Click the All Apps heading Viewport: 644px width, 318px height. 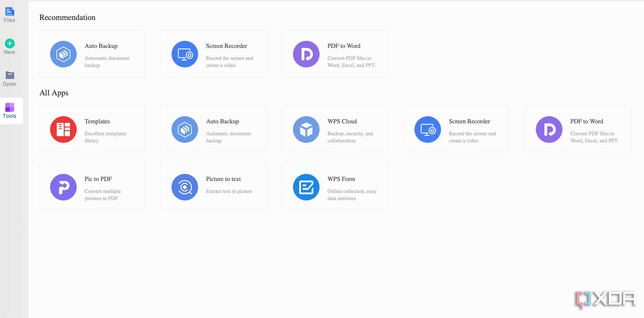(x=54, y=93)
